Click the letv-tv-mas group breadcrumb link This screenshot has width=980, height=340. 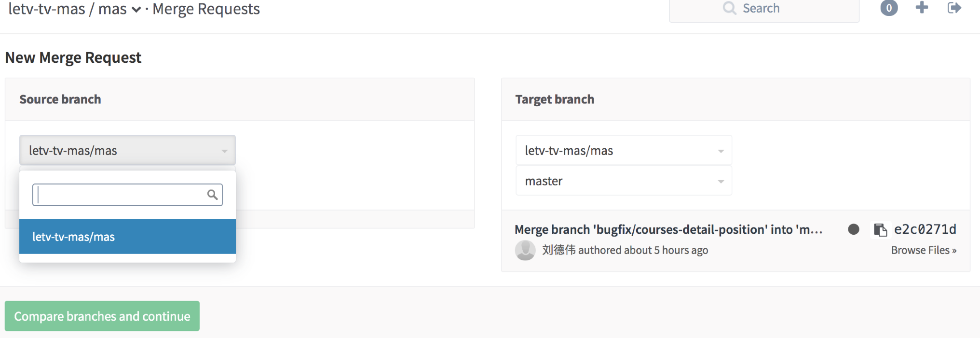coord(47,9)
